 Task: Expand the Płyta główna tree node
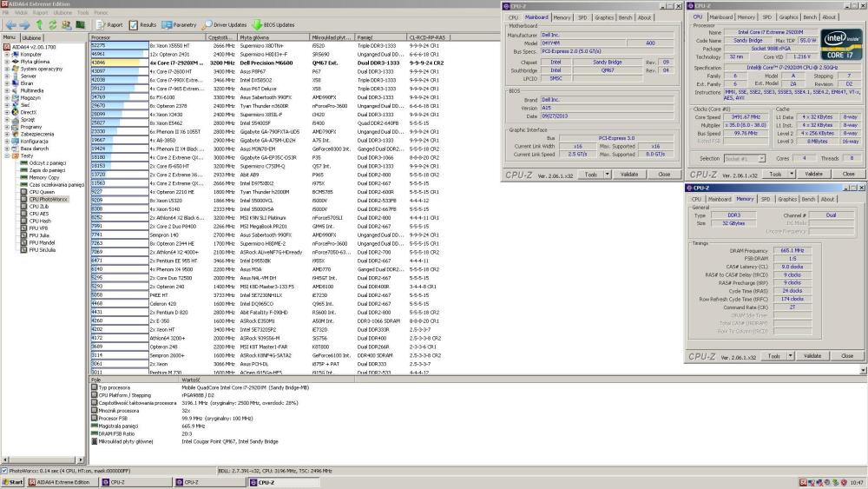click(7, 62)
